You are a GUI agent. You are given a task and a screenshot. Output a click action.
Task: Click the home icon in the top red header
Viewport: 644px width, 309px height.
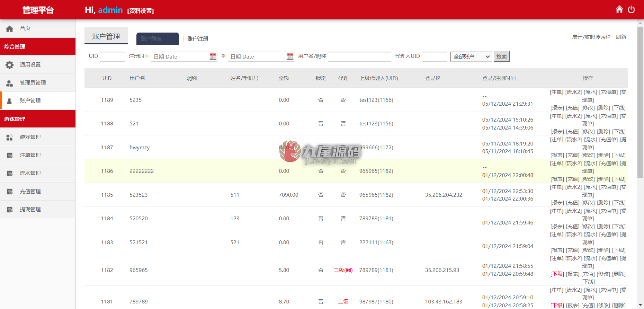[619, 9]
